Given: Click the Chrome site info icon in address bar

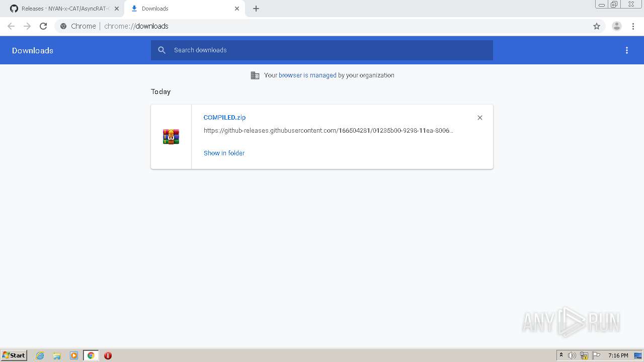Looking at the screenshot, I should 63,26.
